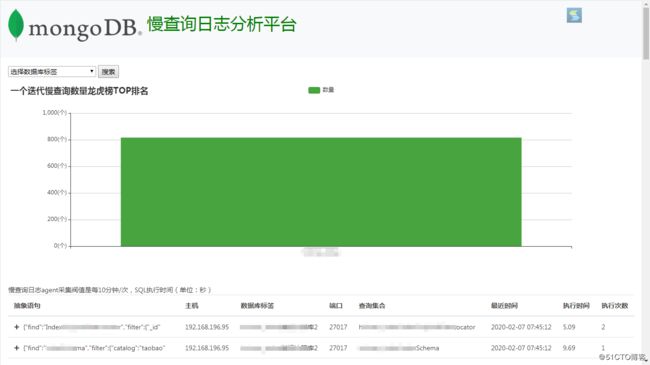The width and height of the screenshot is (650, 365).
Task: Click timestamp 2020-02-07 07:45:12 in the taobao row
Action: coord(521,348)
